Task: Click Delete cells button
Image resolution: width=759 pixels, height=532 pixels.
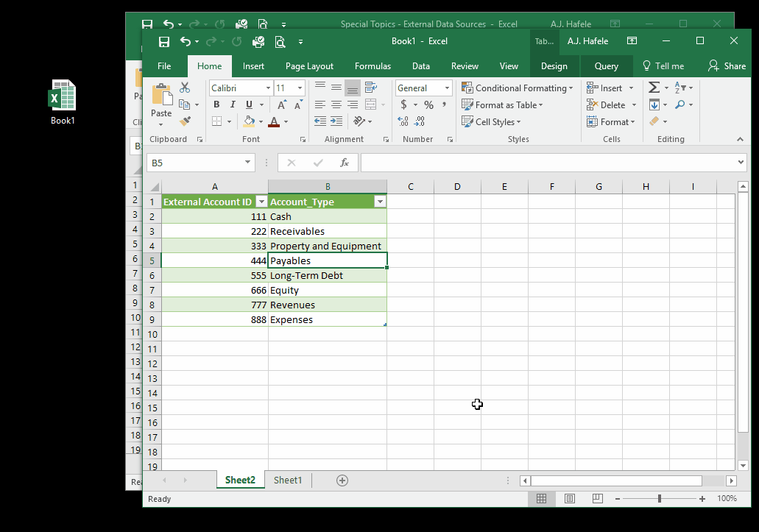Action: (606, 105)
